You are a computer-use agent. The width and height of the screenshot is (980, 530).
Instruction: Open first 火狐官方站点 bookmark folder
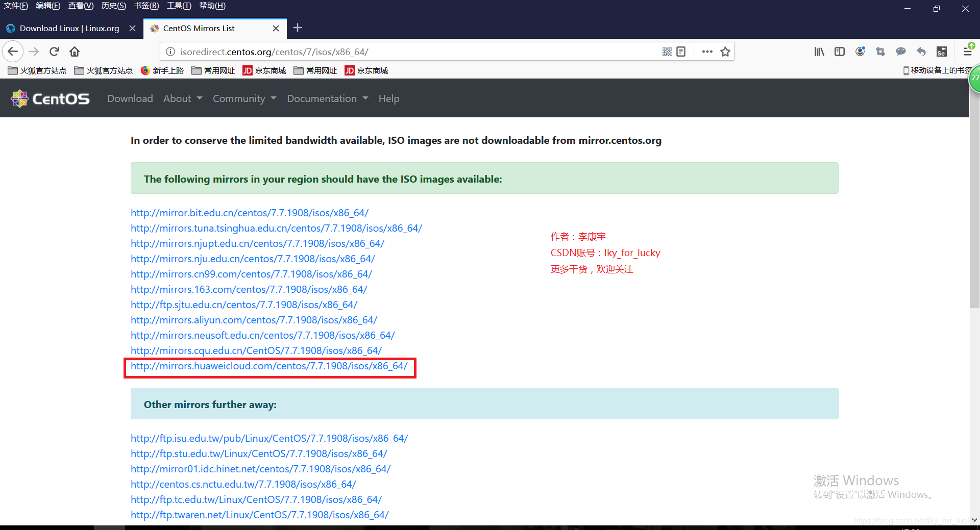[37, 70]
